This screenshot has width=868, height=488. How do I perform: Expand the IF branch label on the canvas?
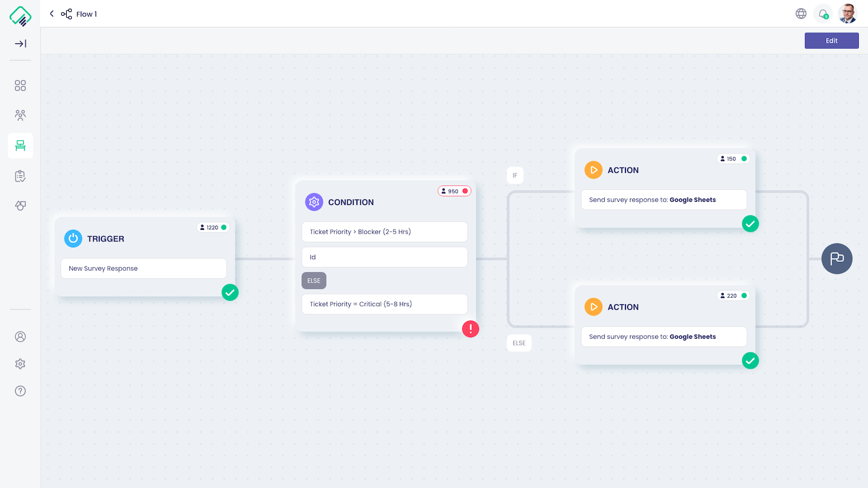pos(515,175)
